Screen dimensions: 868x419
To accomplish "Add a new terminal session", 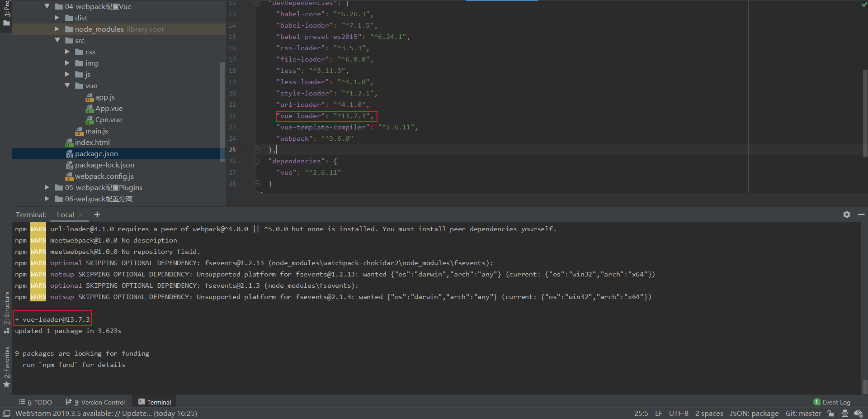I will [97, 214].
